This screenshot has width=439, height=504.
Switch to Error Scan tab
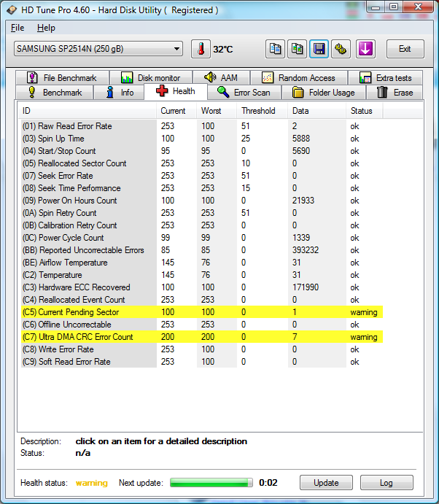click(x=244, y=93)
